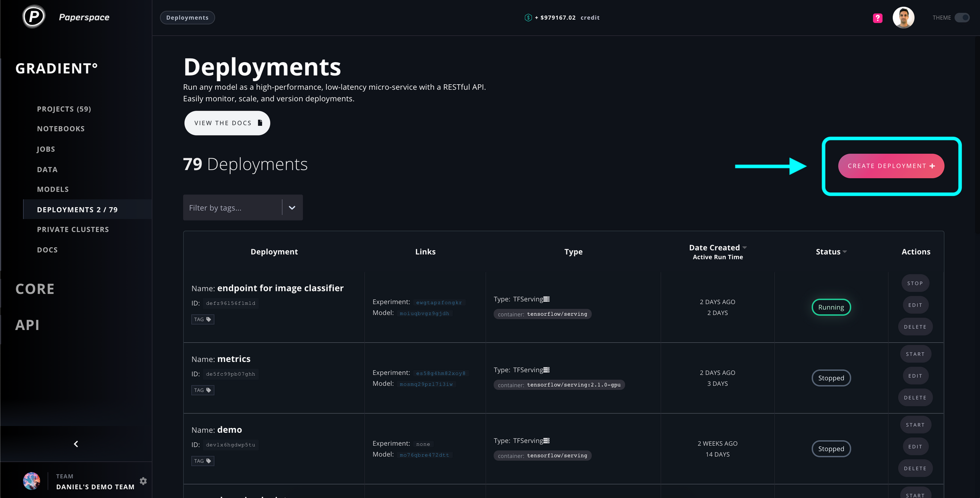This screenshot has width=980, height=498.
Task: Sort by Status column arrow
Action: point(845,252)
